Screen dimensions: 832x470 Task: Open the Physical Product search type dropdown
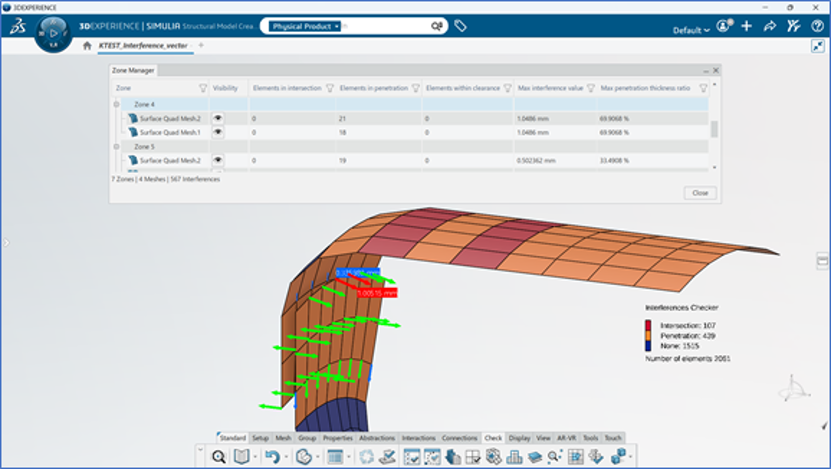(x=305, y=26)
